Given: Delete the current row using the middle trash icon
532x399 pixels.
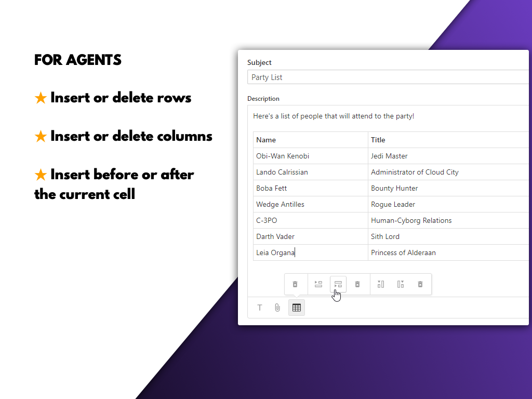Looking at the screenshot, I should tap(357, 284).
